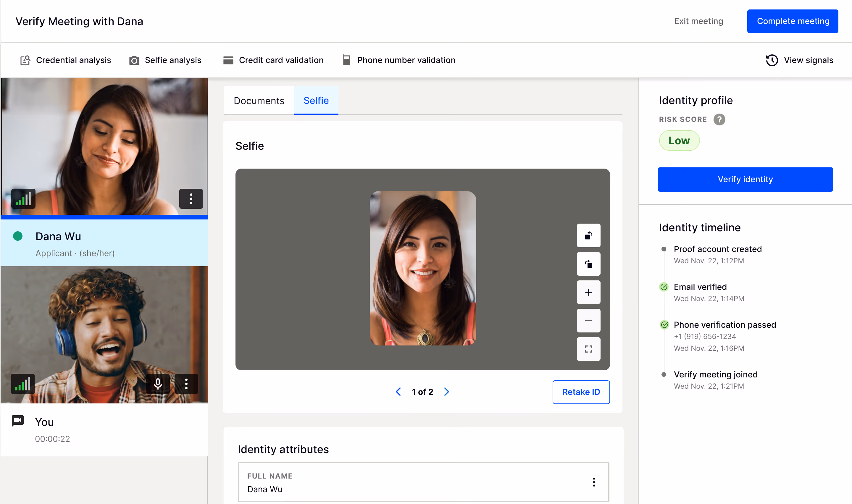This screenshot has height=504, width=852.
Task: Click Exit meeting link
Action: (698, 21)
